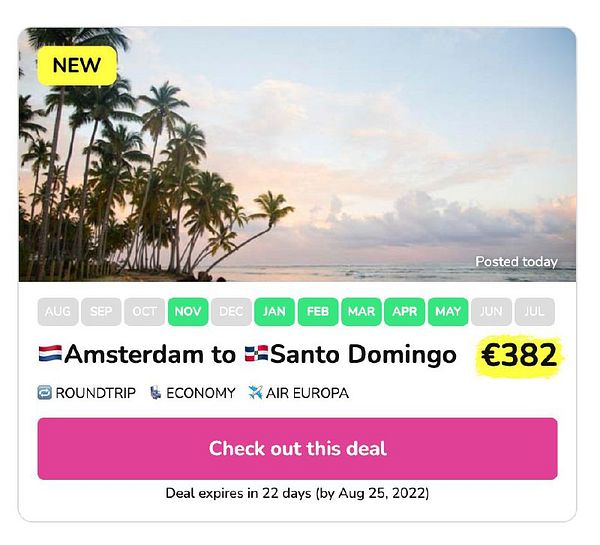The height and width of the screenshot is (545, 600).
Task: Open the palm beach deal photo
Action: tap(297, 154)
